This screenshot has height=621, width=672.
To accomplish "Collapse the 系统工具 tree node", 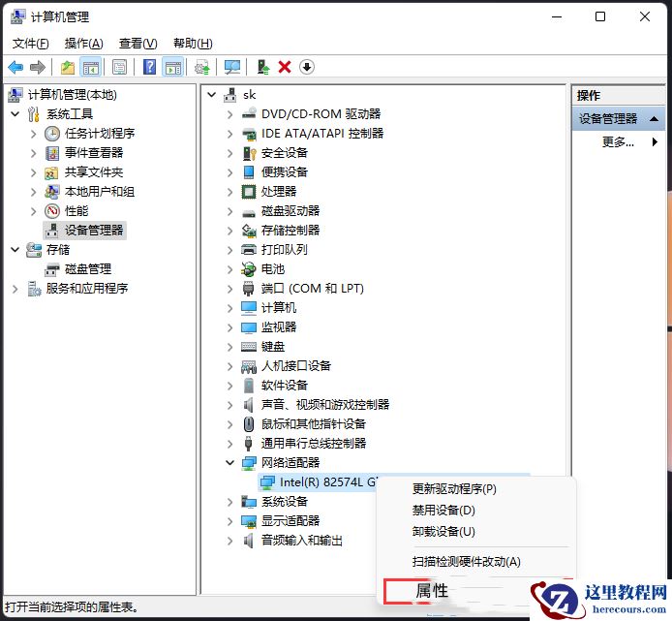I will tap(15, 114).
